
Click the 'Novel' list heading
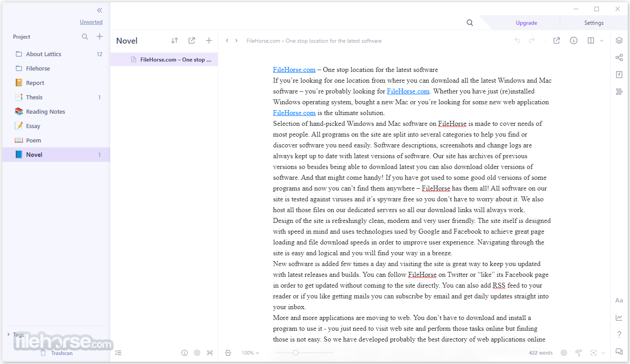127,41
